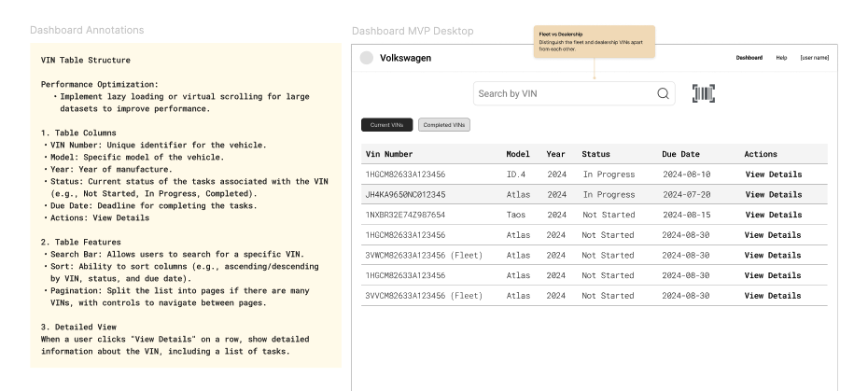Open the Help nav item
Screen dimensions: 868x391
pos(781,58)
